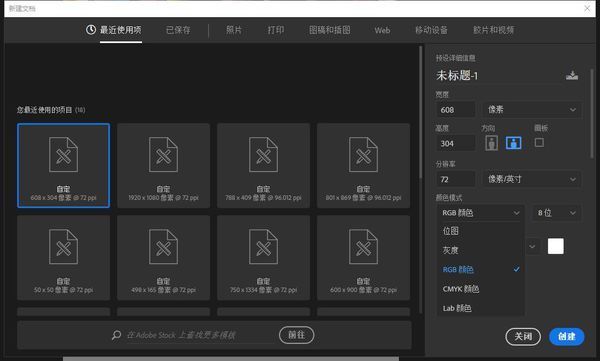600x361 pixels.
Task: Select the 608 x 304 像素 preset
Action: pos(64,165)
